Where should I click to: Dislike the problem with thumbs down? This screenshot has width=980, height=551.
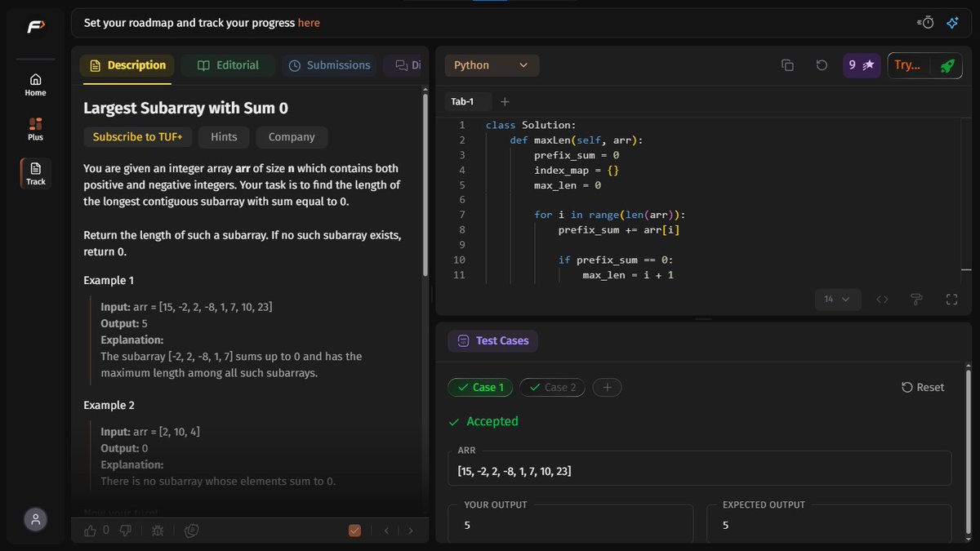(x=125, y=531)
